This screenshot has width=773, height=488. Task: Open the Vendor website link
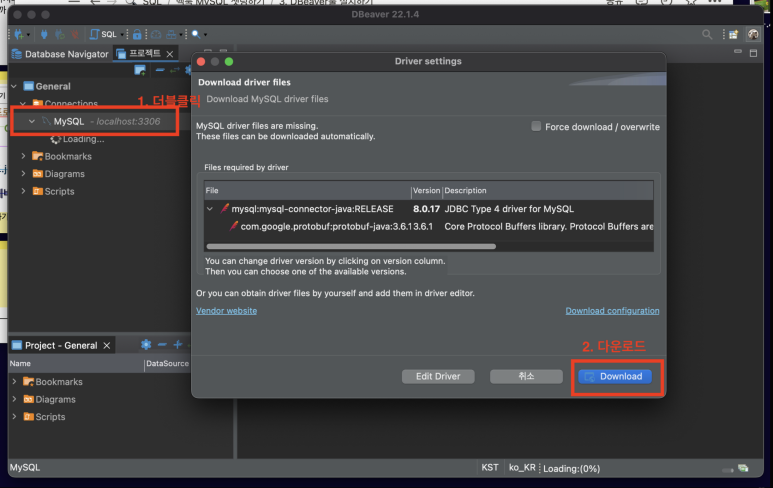coord(226,311)
